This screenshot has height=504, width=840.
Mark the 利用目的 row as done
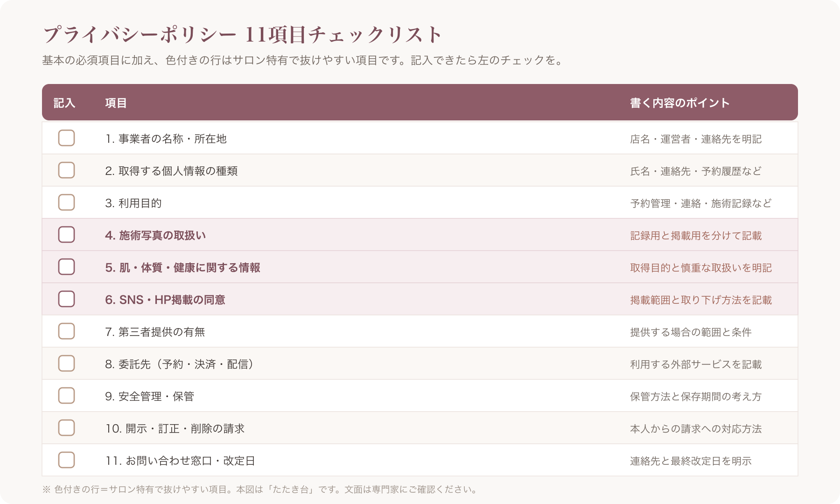66,203
